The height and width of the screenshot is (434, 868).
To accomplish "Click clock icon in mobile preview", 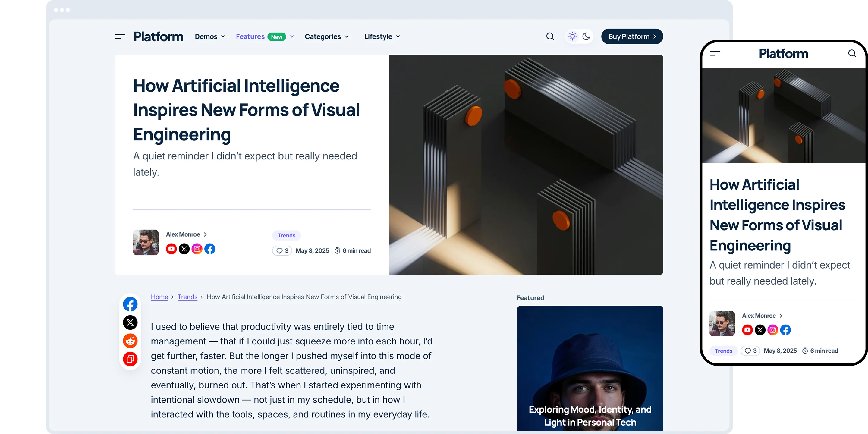I will pyautogui.click(x=805, y=351).
